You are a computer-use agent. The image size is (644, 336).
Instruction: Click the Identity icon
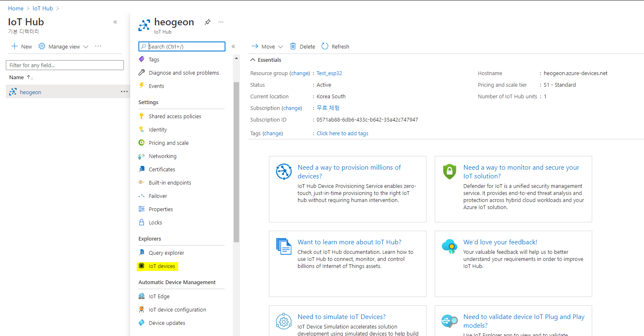click(x=142, y=129)
